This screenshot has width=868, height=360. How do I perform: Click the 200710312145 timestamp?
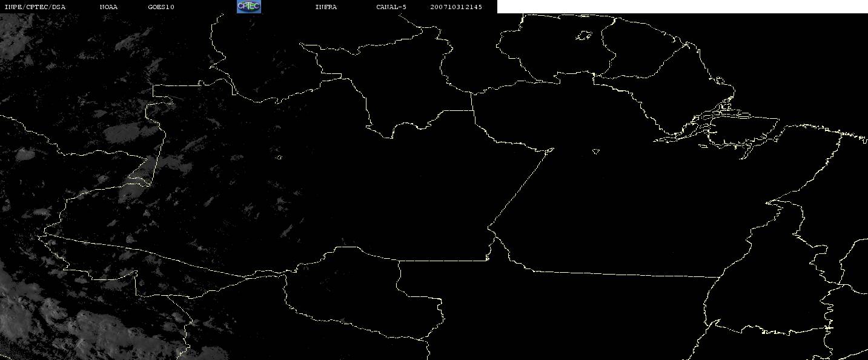(x=456, y=7)
